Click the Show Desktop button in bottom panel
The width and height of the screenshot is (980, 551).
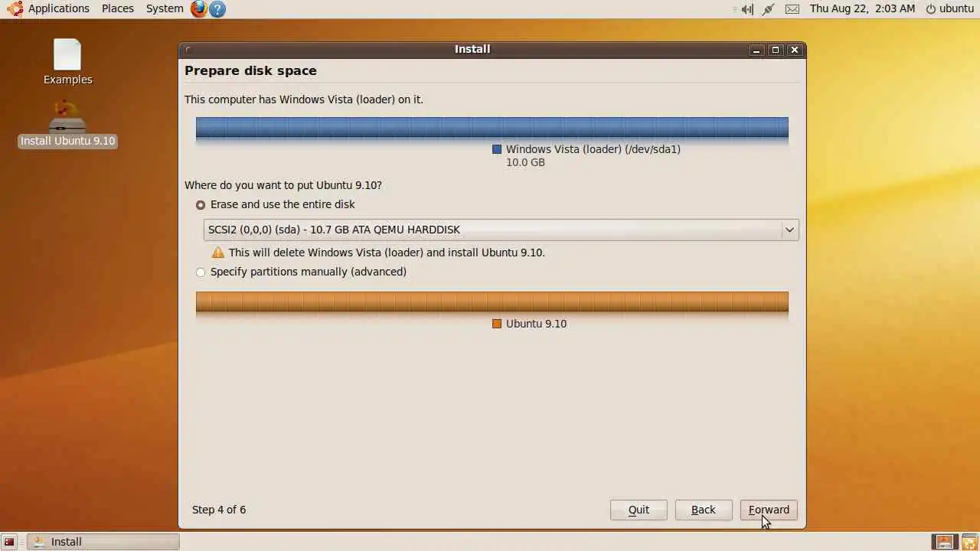click(9, 542)
